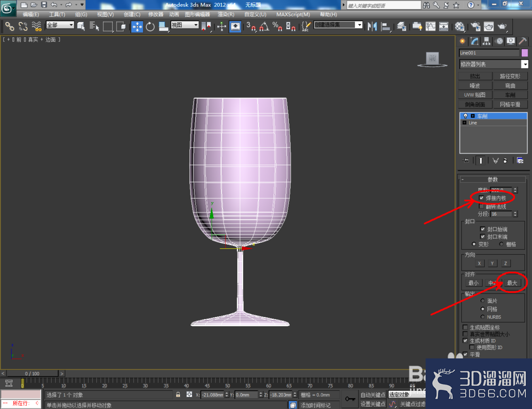Toggle Keyboard Shortcut Override icon

(235, 27)
